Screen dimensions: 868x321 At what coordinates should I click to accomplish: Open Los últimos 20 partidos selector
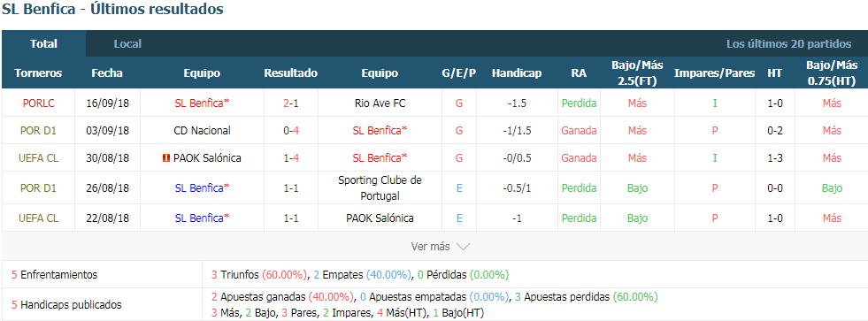point(789,43)
